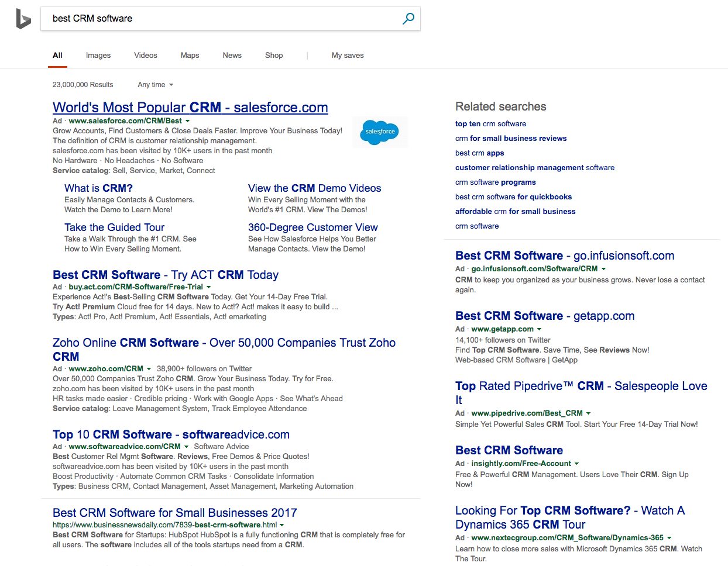Click the 'What is CRM?' sitelink

click(x=97, y=188)
